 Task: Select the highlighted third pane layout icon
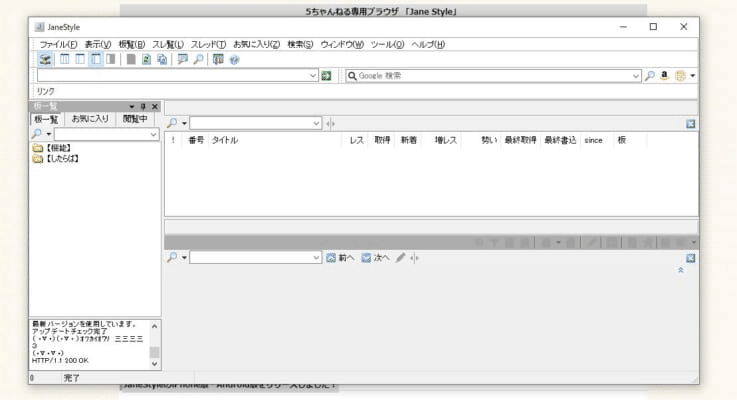click(96, 59)
